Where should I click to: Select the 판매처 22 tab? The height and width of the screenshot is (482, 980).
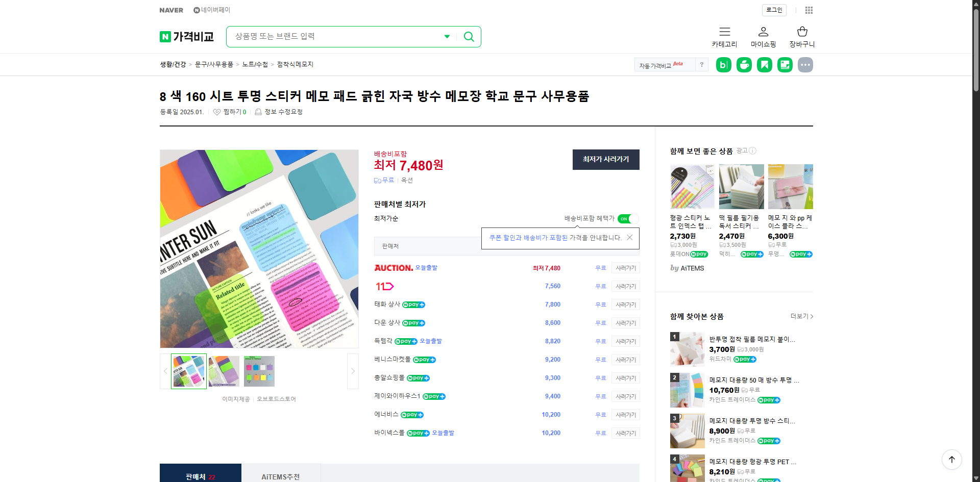point(200,476)
